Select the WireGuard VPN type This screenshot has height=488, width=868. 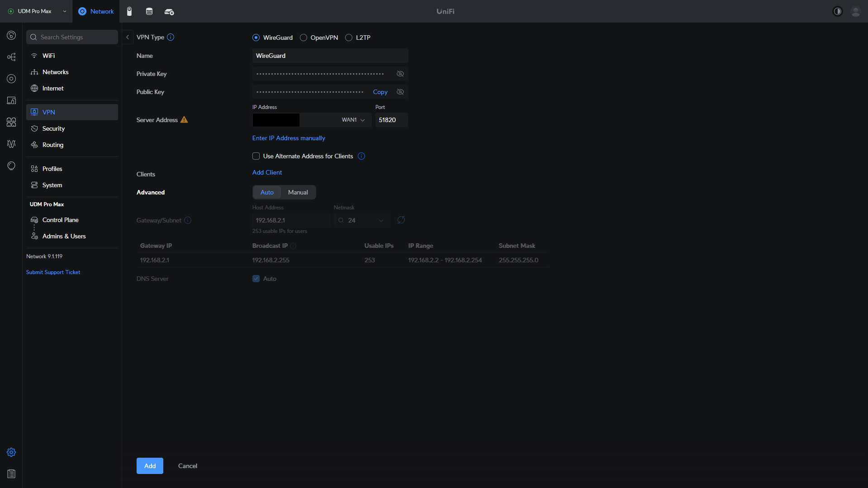pyautogui.click(x=256, y=38)
